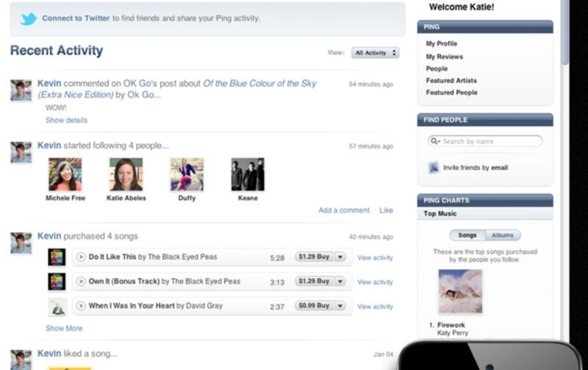Click the Search by name field

[x=485, y=141]
